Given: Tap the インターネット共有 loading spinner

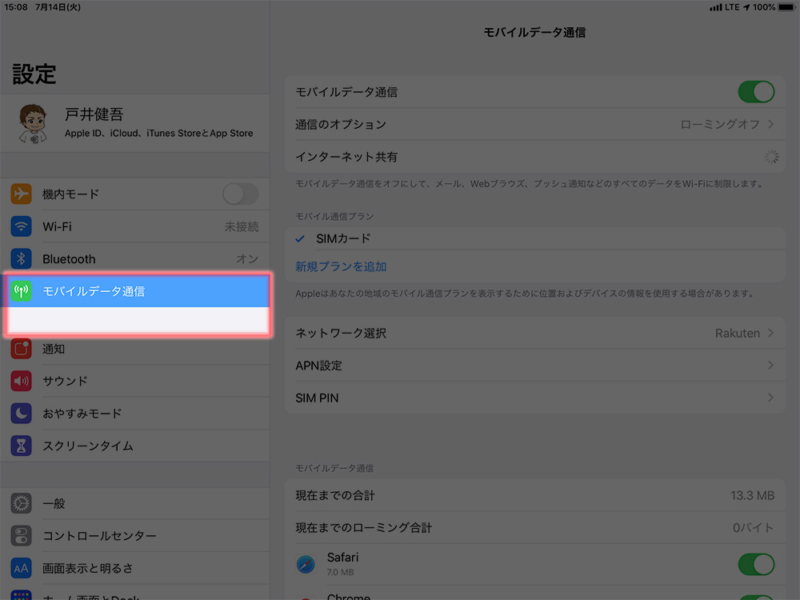Looking at the screenshot, I should coord(771,157).
